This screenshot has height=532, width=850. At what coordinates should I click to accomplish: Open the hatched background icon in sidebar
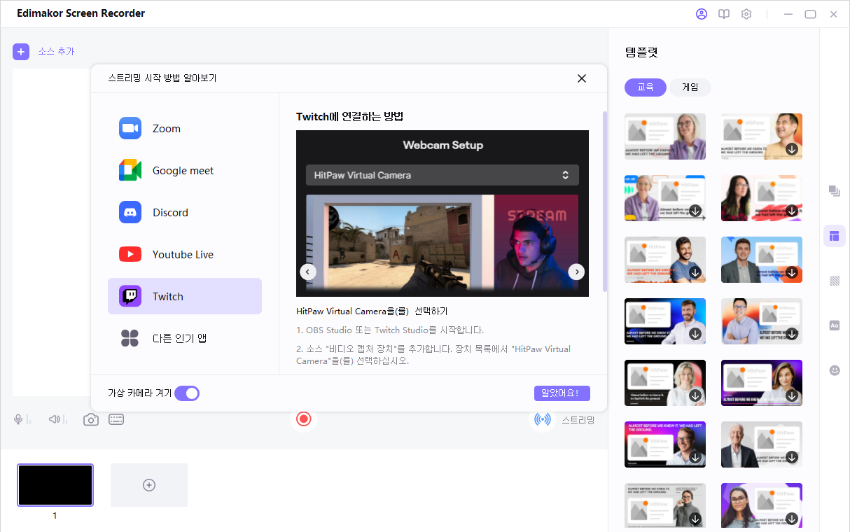pos(834,281)
